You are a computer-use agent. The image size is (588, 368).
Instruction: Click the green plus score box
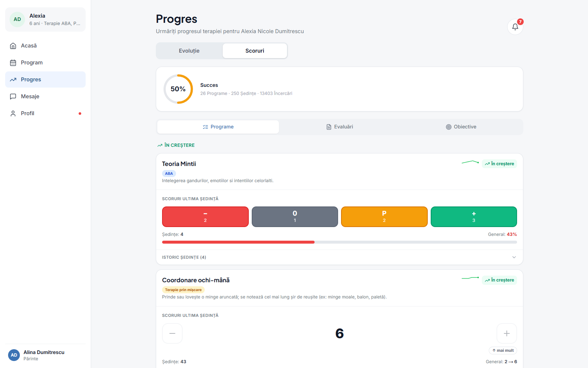click(474, 217)
